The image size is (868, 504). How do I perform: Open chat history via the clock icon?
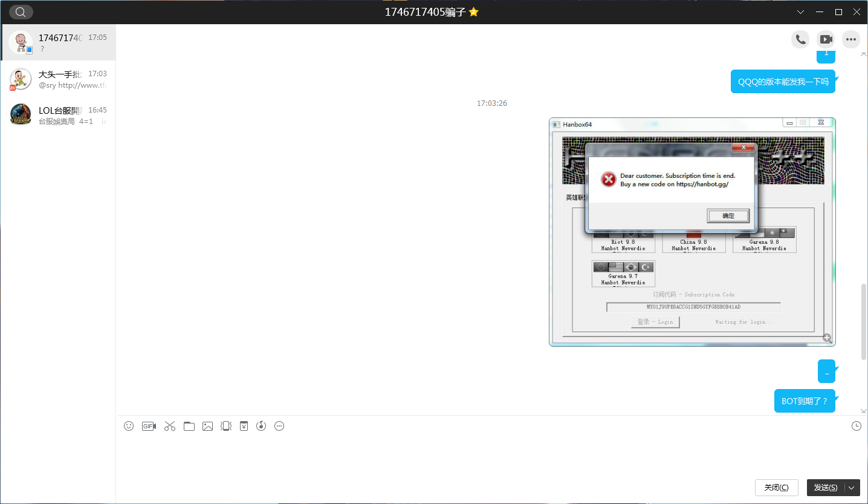(857, 426)
